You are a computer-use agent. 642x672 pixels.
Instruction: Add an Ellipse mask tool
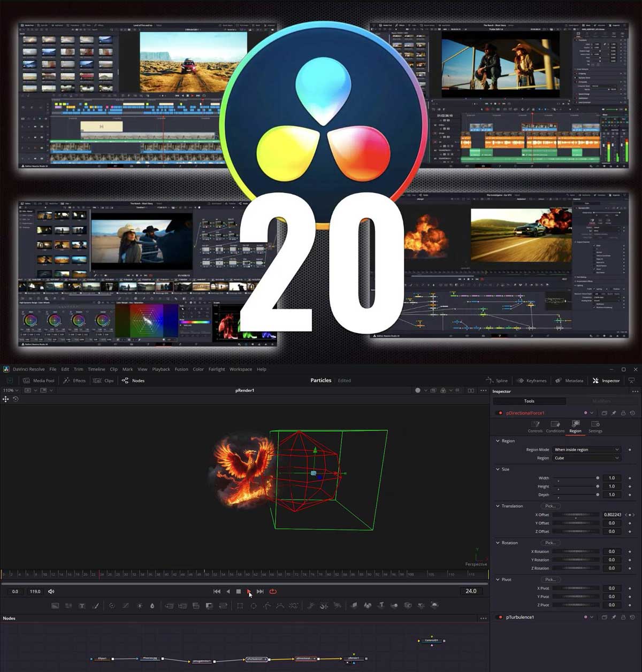[254, 606]
